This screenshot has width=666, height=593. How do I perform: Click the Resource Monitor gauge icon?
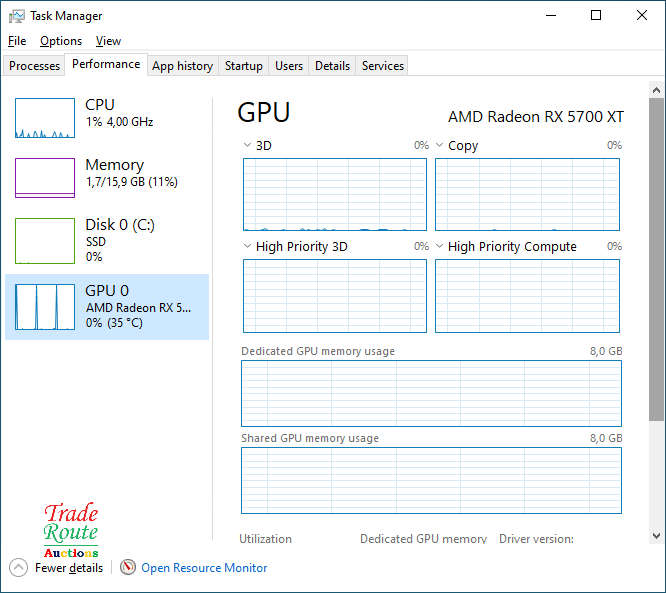(x=128, y=567)
